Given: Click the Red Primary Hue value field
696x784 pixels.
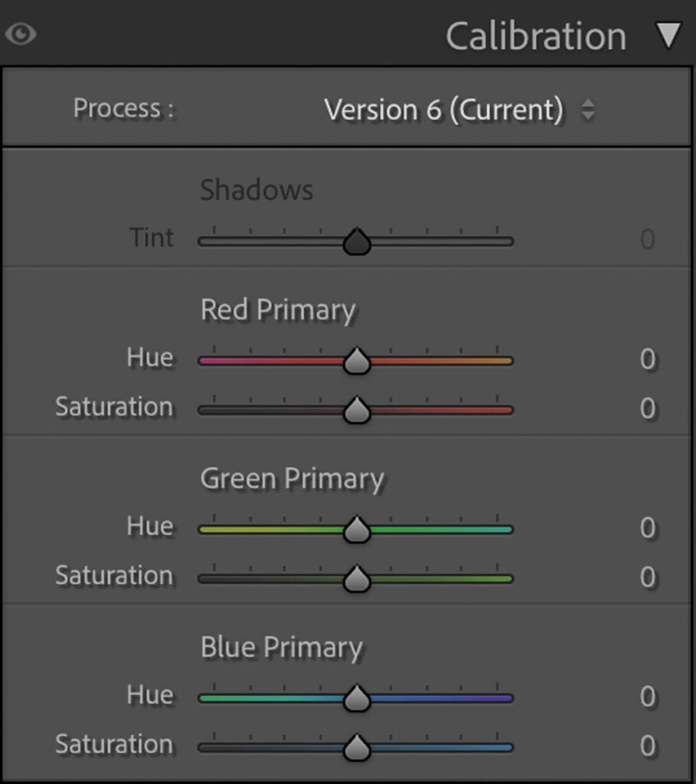Looking at the screenshot, I should point(647,358).
